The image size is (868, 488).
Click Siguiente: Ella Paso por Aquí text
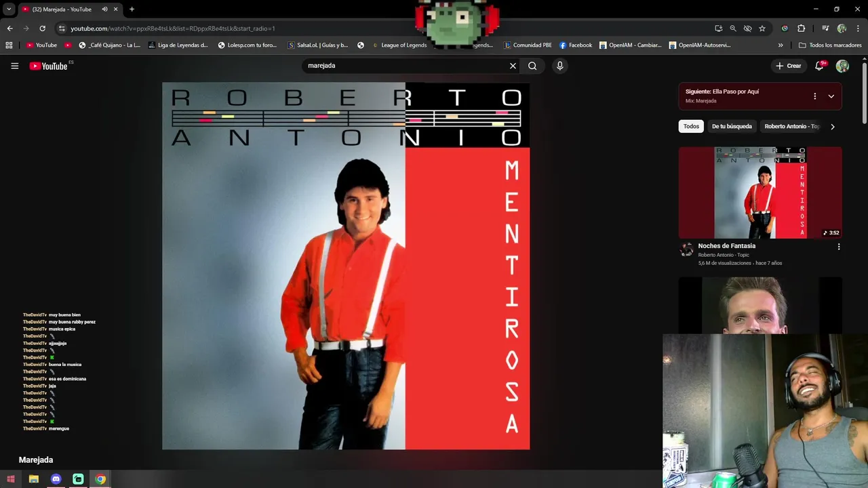click(x=722, y=91)
